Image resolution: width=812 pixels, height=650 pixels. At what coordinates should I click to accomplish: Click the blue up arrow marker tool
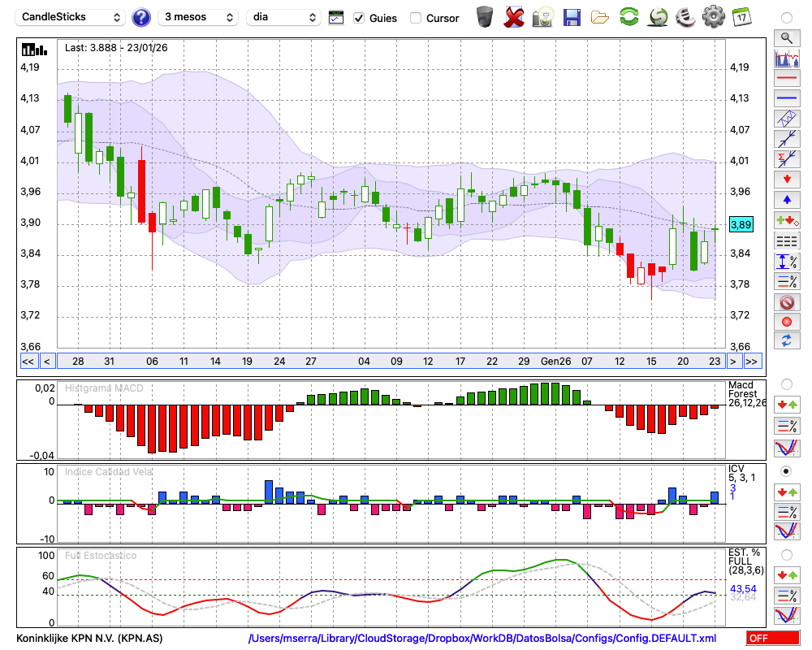coord(786,200)
